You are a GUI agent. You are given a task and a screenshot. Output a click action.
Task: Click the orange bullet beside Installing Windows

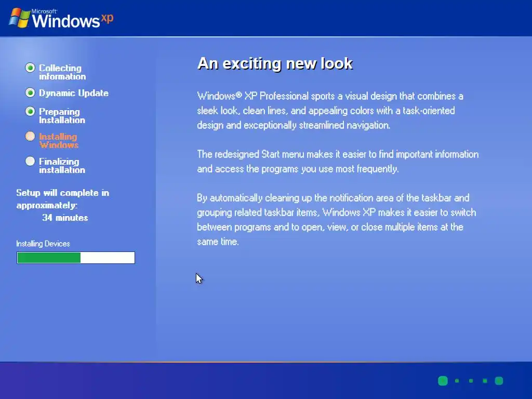(30, 137)
